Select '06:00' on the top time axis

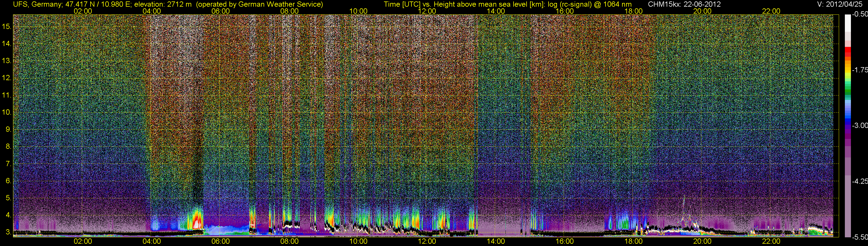(220, 11)
